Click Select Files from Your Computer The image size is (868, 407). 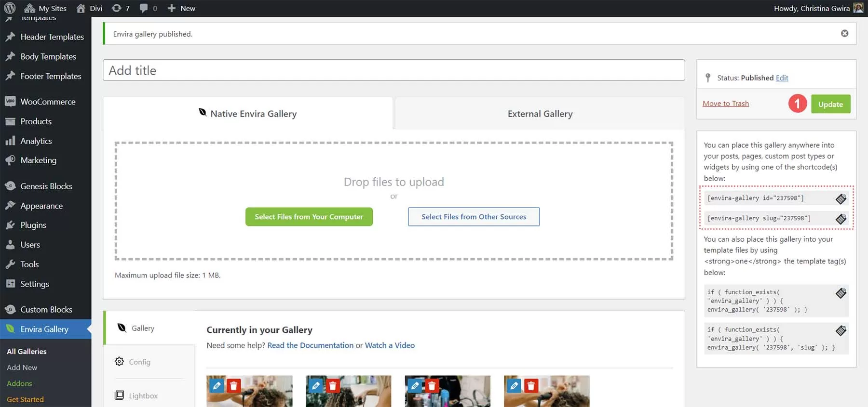tap(309, 217)
